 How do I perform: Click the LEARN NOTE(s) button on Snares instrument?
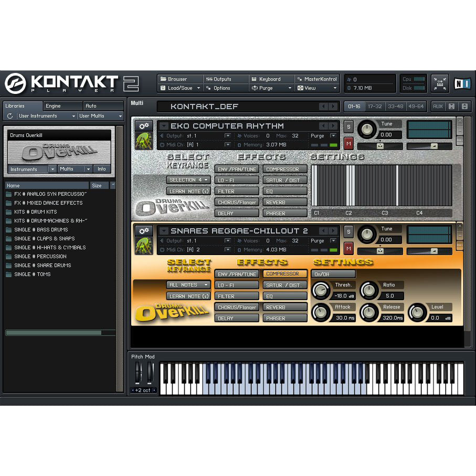pos(188,295)
